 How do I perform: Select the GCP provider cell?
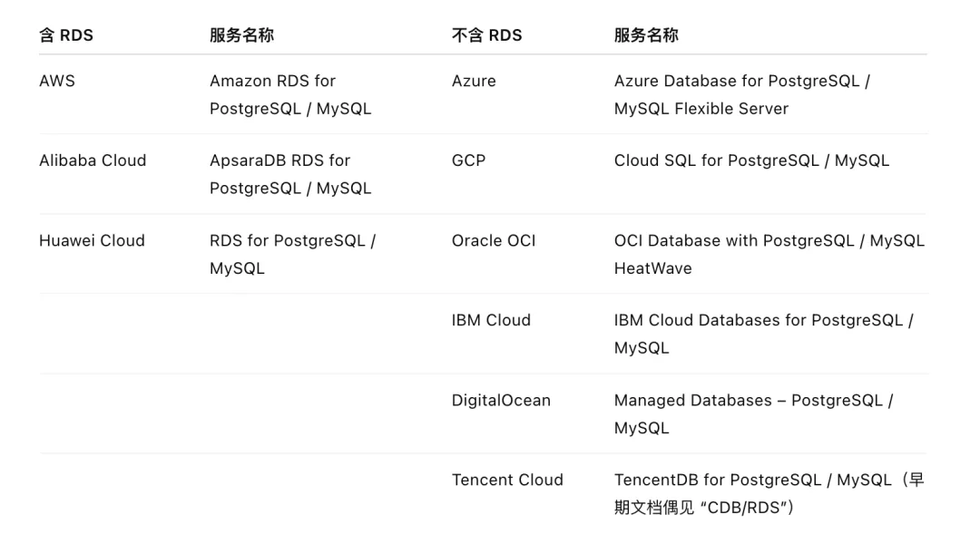point(469,160)
